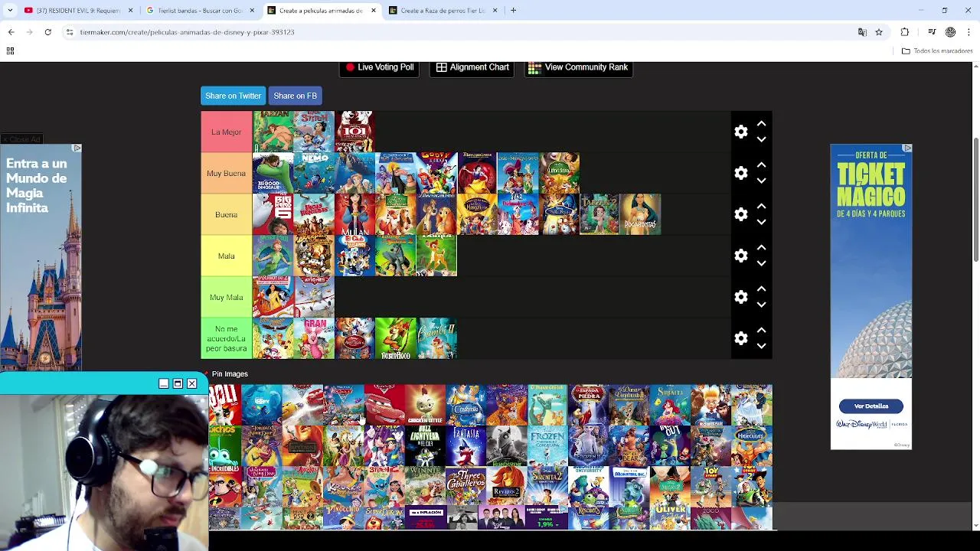The width and height of the screenshot is (980, 551).
Task: Select the Tarzan poster in La Mejor
Action: coord(273,132)
